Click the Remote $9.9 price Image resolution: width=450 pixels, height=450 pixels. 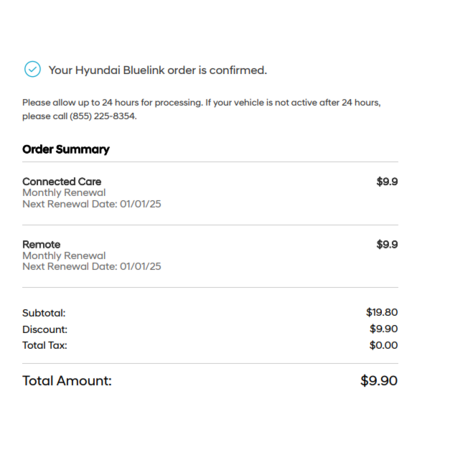(387, 244)
